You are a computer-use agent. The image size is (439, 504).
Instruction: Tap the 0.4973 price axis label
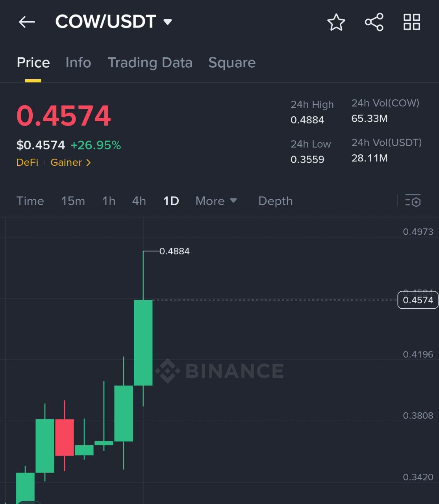[418, 232]
